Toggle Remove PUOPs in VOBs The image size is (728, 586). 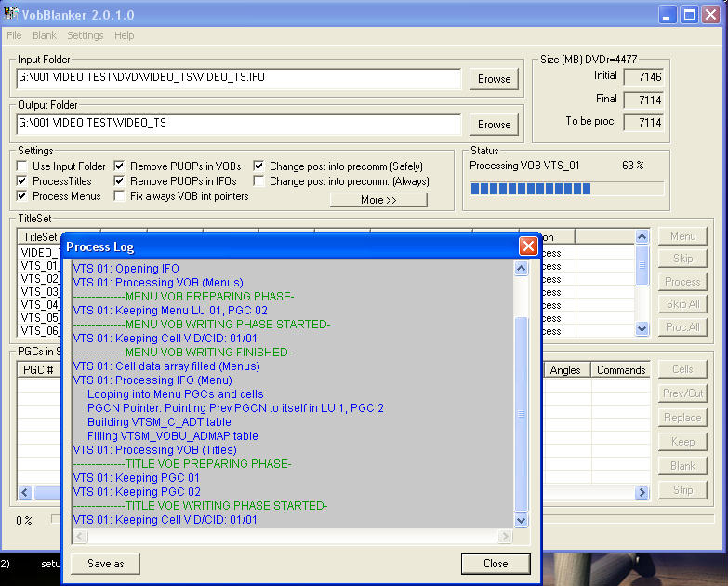(x=119, y=166)
